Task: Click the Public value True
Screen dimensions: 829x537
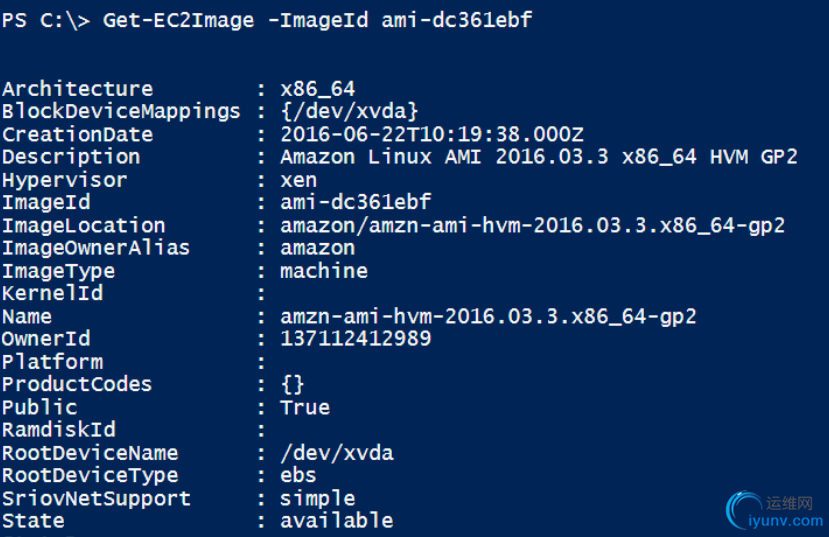Action: coord(305,407)
